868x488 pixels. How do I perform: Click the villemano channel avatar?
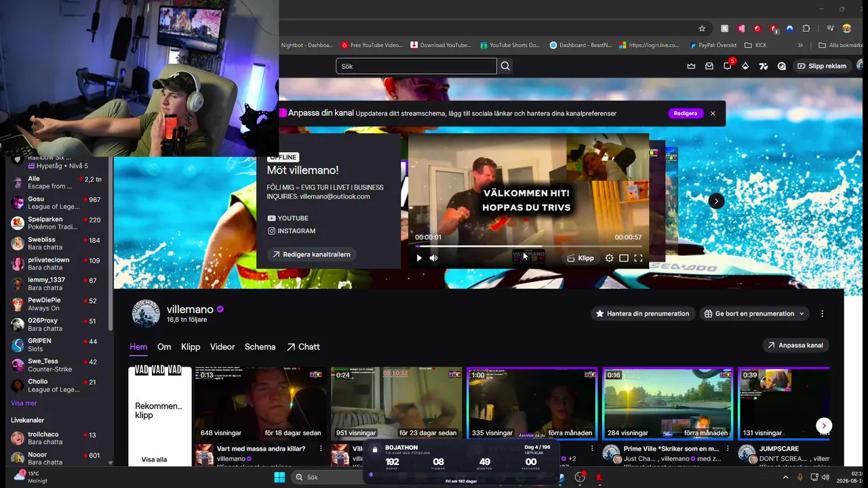coord(145,314)
